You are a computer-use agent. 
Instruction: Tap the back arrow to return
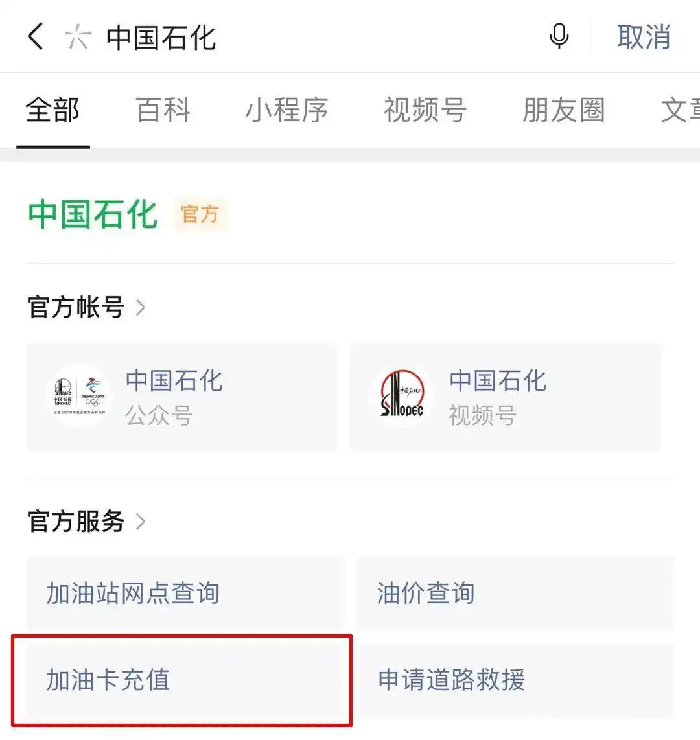click(x=36, y=37)
